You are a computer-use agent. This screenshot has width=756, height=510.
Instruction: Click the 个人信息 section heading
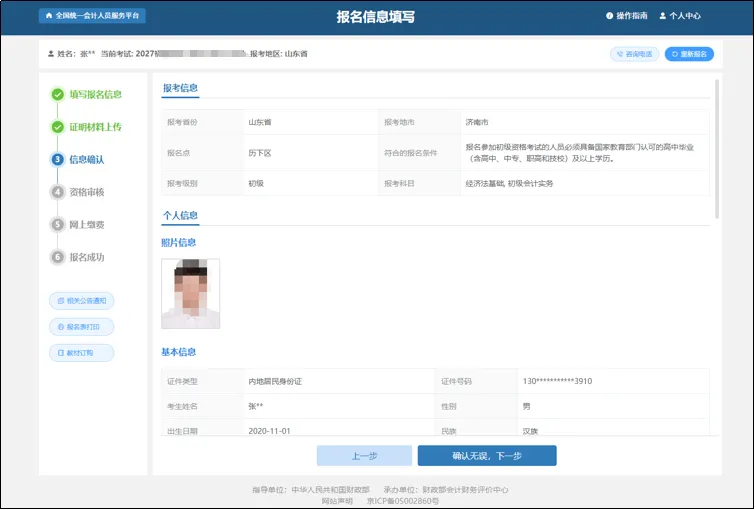(180, 215)
